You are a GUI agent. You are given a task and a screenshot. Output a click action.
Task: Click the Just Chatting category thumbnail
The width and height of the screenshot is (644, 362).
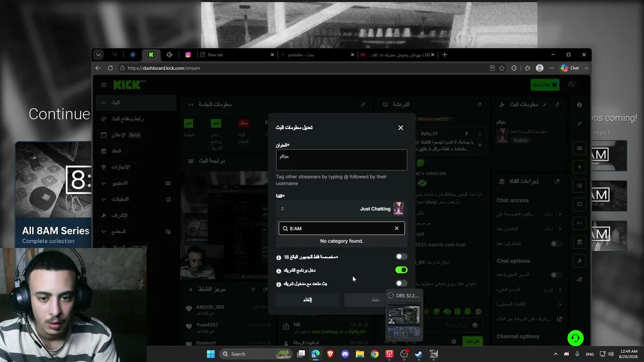point(398,209)
